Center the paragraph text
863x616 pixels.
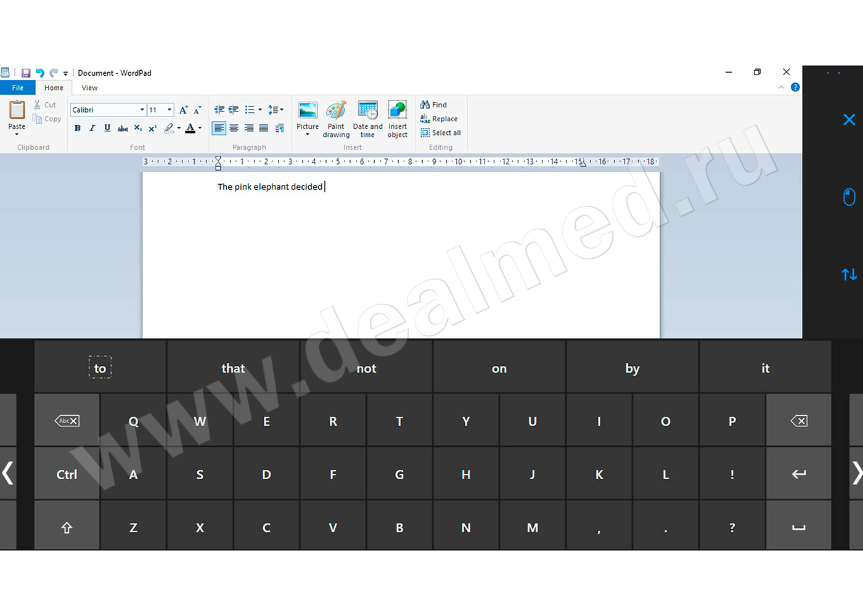(x=234, y=128)
